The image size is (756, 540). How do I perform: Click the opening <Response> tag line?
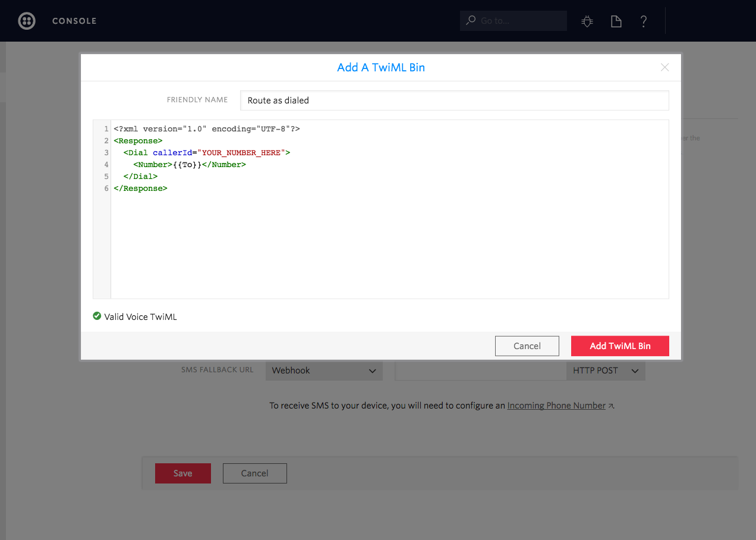click(138, 141)
